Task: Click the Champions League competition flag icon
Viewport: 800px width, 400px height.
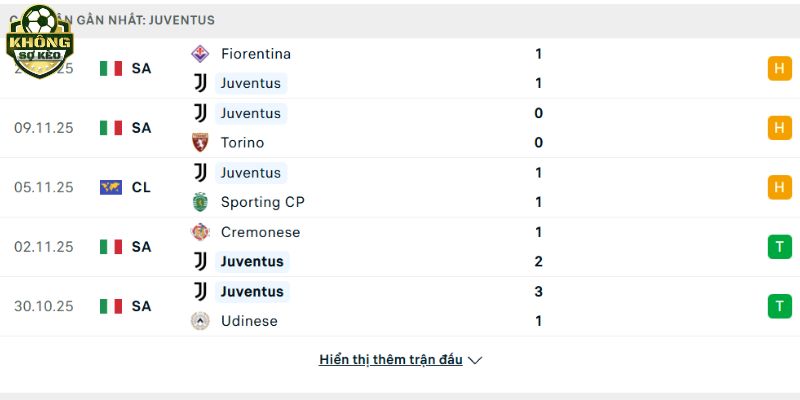Action: tap(111, 187)
